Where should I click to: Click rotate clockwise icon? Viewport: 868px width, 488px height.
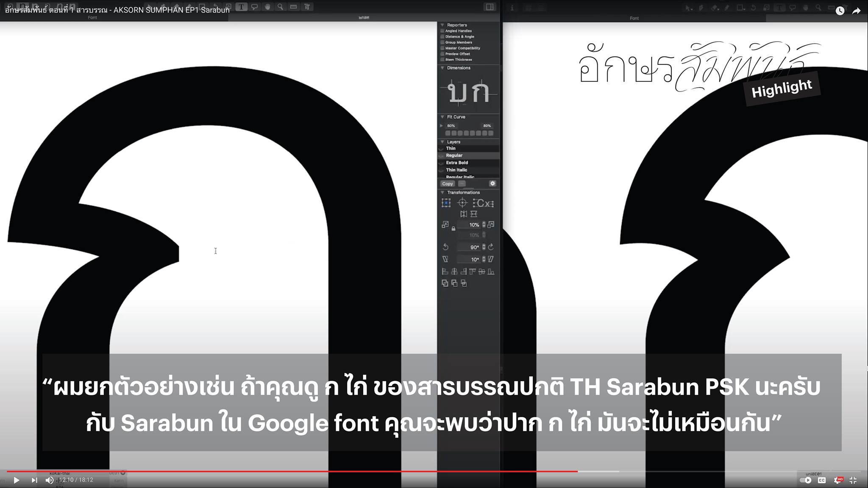click(x=491, y=247)
